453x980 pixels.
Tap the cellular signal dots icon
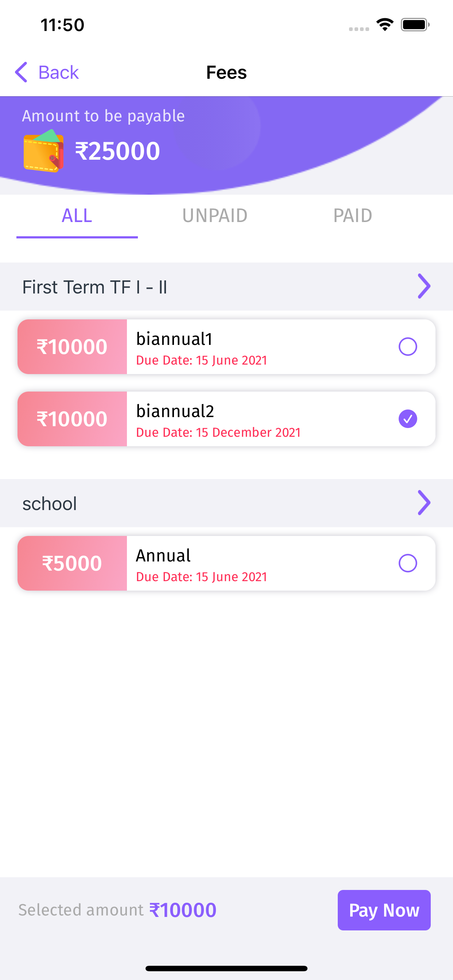[359, 29]
